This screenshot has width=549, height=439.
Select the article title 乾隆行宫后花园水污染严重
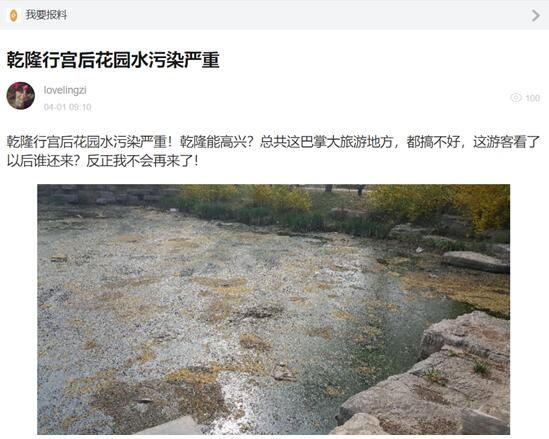pos(113,60)
